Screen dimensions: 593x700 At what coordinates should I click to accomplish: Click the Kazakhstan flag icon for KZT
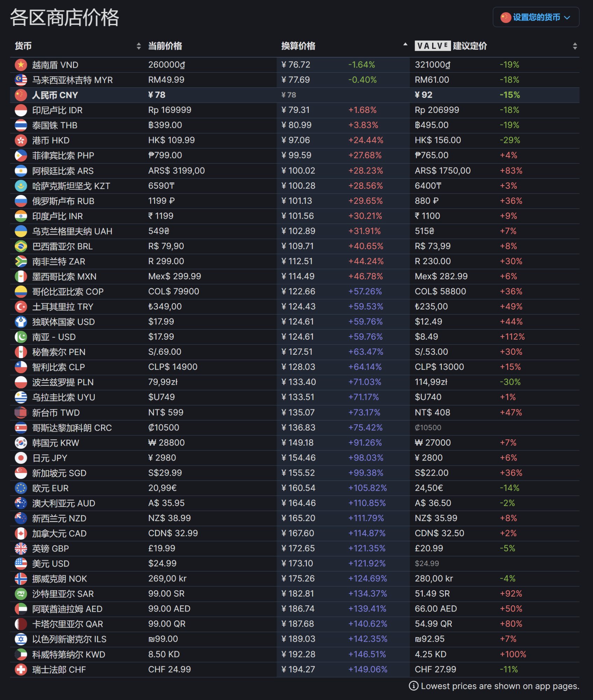click(21, 186)
